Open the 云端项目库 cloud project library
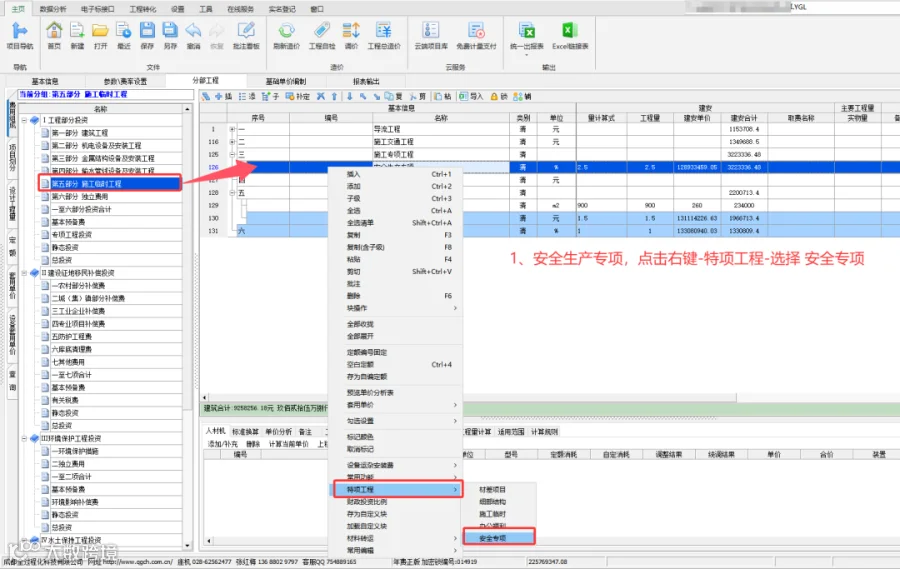Viewport: 900px width, 569px height. [x=430, y=36]
